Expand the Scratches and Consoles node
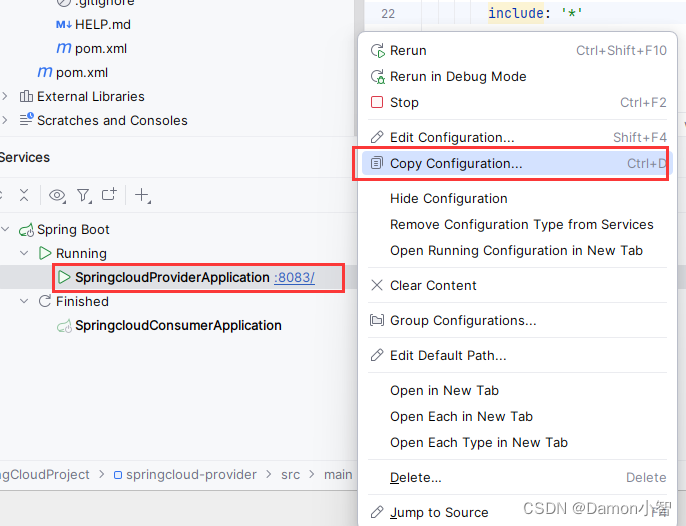The image size is (686, 526). click(5, 120)
